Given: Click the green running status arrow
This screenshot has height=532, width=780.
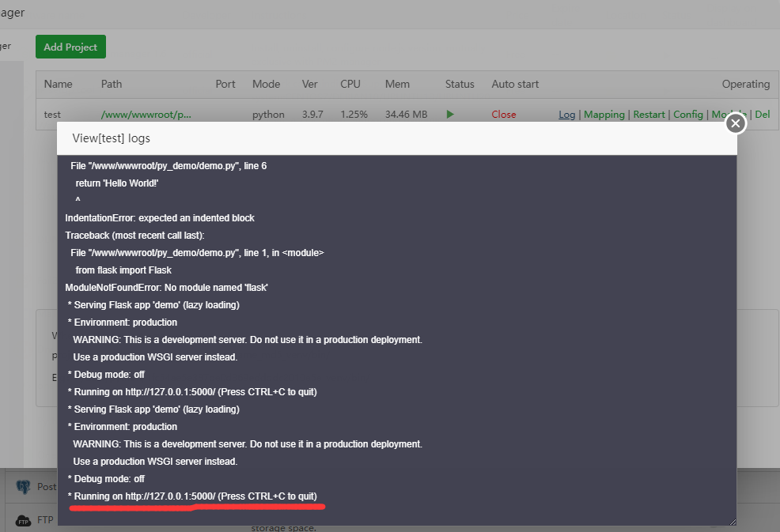Looking at the screenshot, I should (x=450, y=114).
